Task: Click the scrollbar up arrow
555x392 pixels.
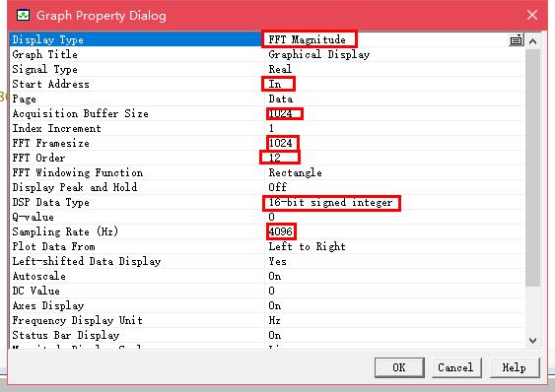Action: tap(532, 41)
